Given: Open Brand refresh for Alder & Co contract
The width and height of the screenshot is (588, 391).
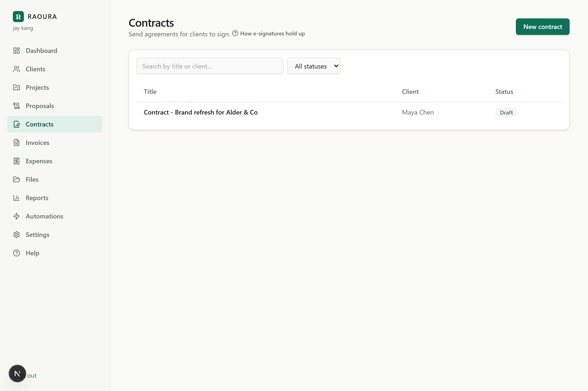Looking at the screenshot, I should [201, 112].
